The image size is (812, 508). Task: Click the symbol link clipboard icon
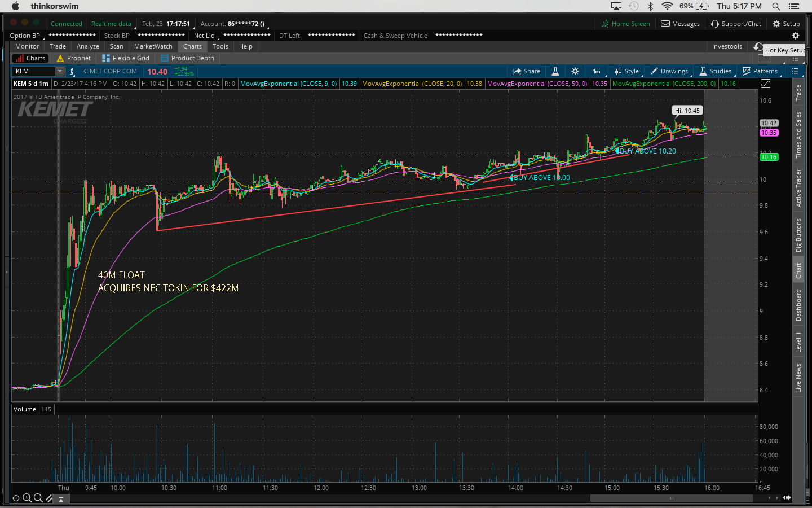click(x=72, y=71)
